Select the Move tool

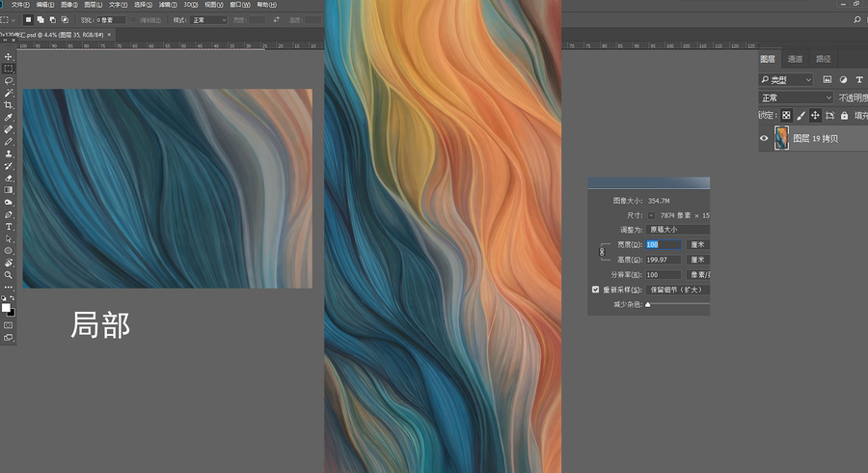[9, 57]
